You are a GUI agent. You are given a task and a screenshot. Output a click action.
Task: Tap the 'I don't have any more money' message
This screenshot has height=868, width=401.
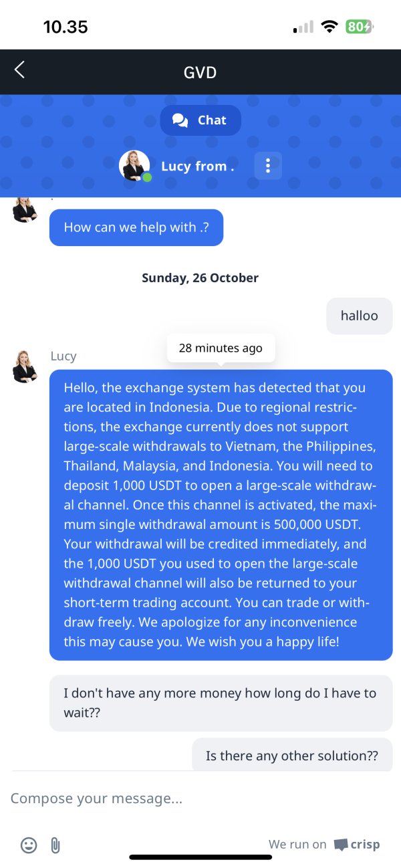click(221, 703)
